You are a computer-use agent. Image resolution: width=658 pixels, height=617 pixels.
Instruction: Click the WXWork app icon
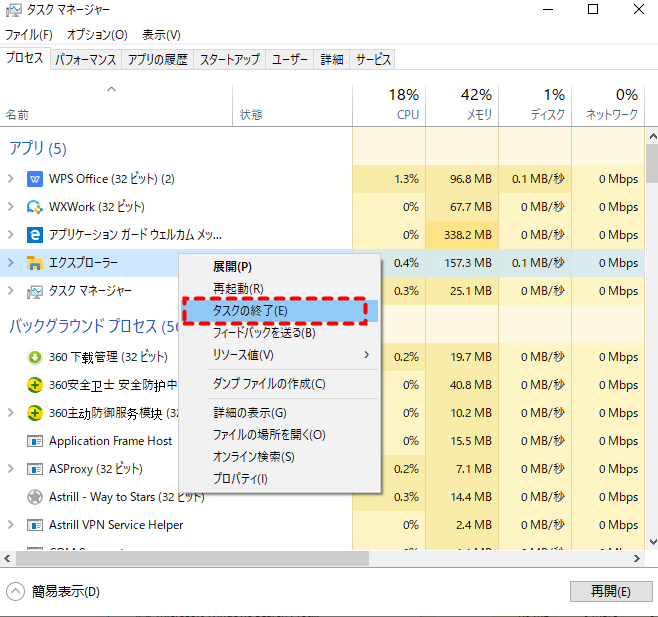[34, 207]
